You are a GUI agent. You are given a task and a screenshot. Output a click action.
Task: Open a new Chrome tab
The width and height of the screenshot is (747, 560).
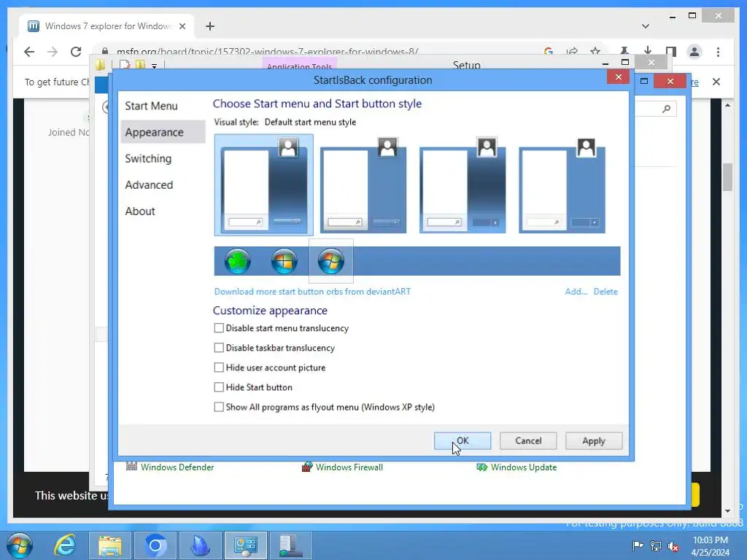pos(210,26)
